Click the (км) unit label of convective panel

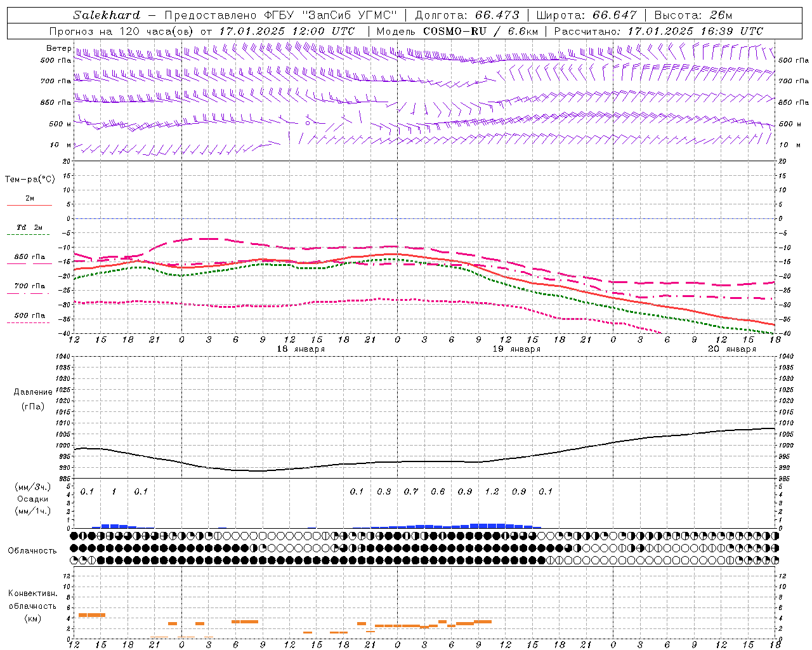(x=33, y=618)
